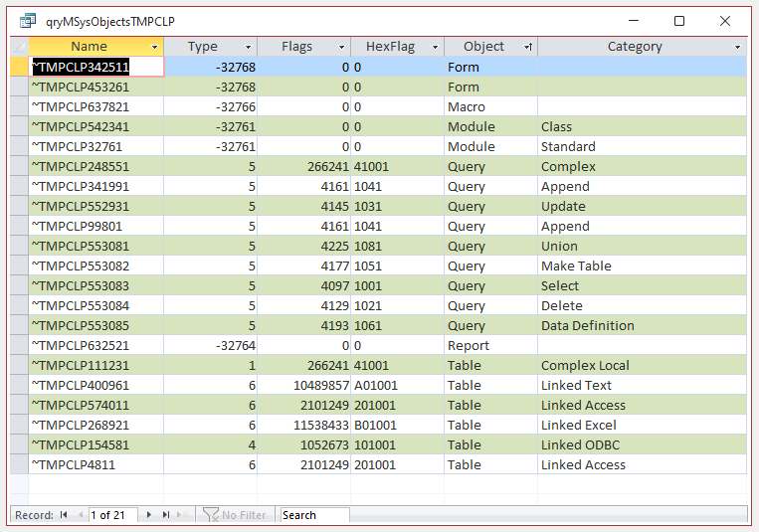Click the name cell ~TMPCLP32761
Viewport: 759px width, 532px height.
tap(96, 147)
